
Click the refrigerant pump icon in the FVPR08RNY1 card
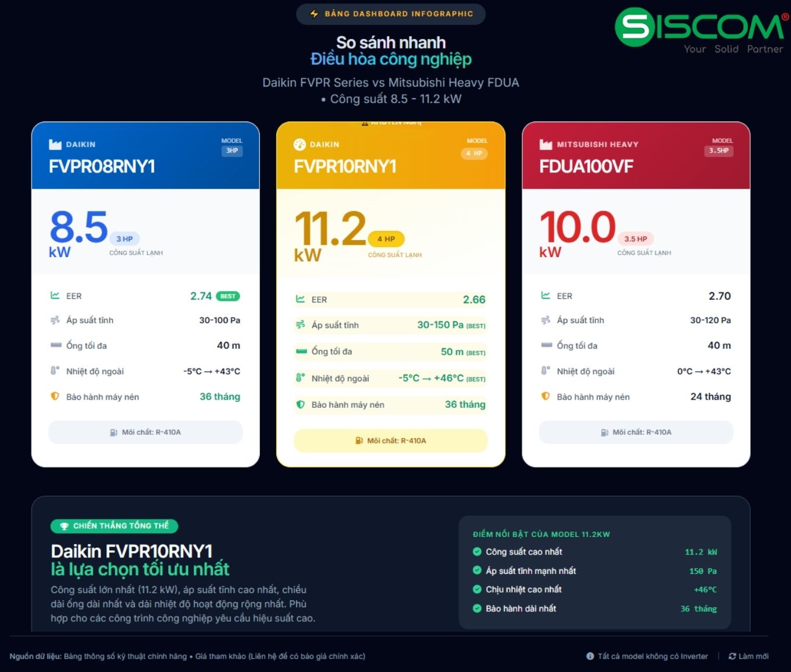[114, 432]
